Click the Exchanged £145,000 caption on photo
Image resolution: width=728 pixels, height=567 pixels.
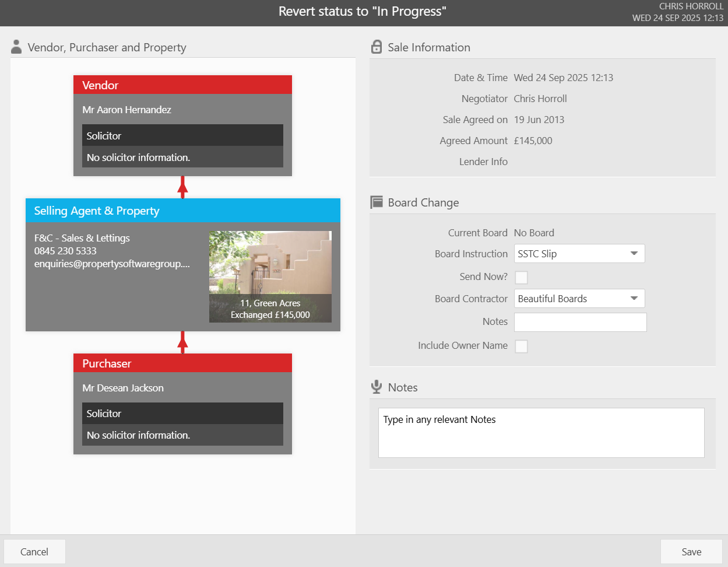coord(270,315)
